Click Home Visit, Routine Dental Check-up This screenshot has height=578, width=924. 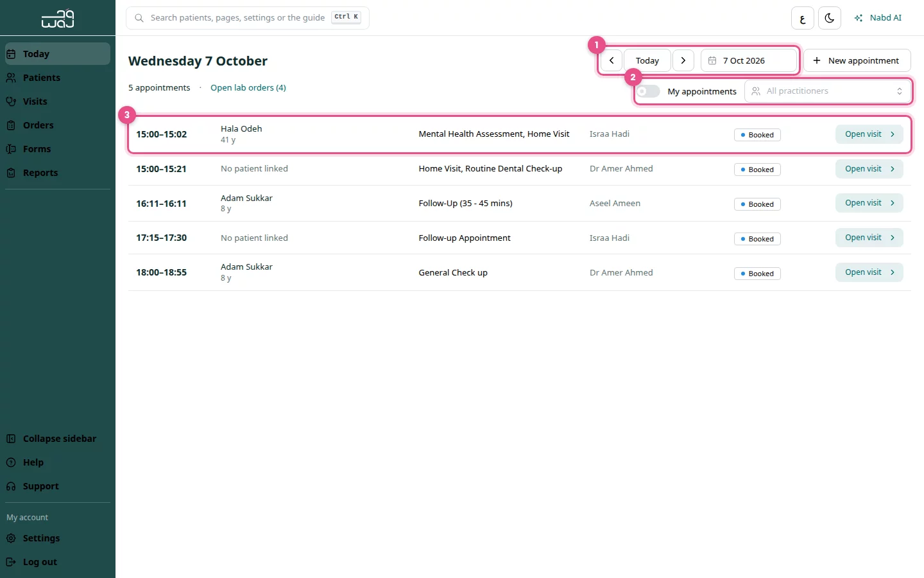tap(490, 169)
